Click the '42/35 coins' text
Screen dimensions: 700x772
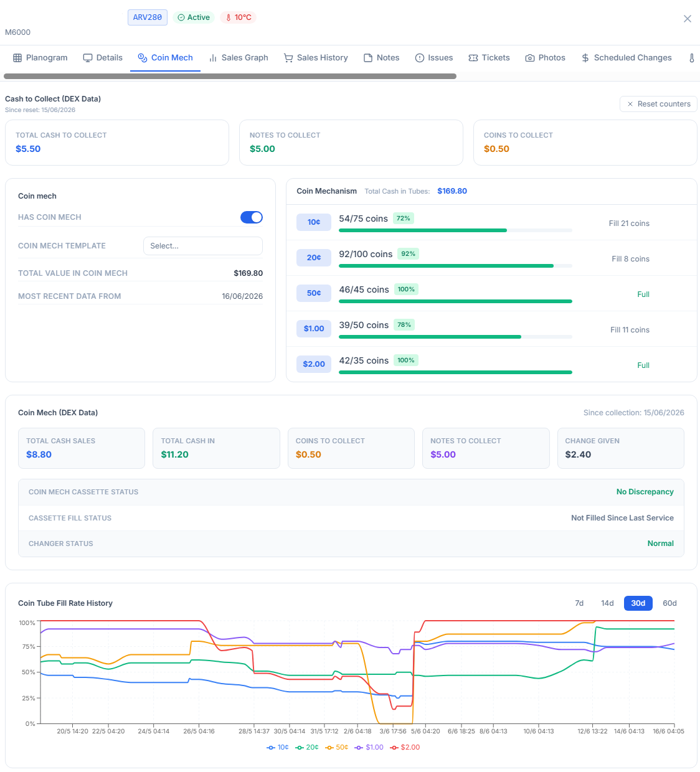[x=364, y=360]
